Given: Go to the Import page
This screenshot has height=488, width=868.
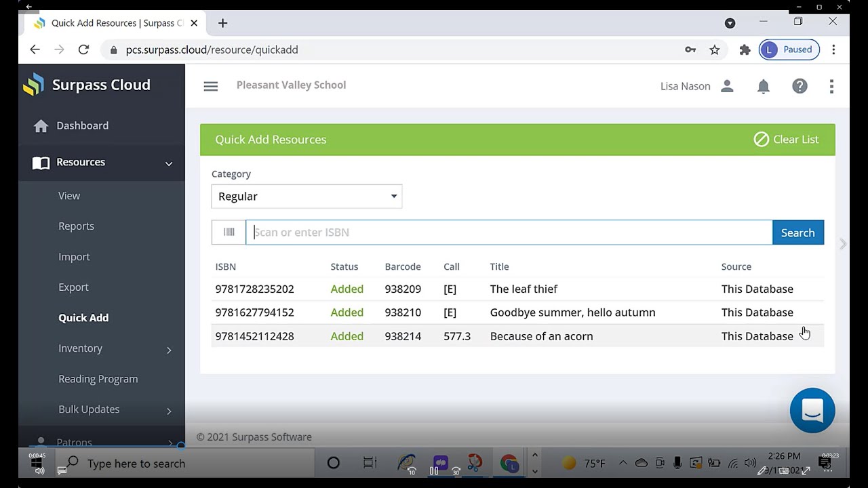Looking at the screenshot, I should point(74,257).
